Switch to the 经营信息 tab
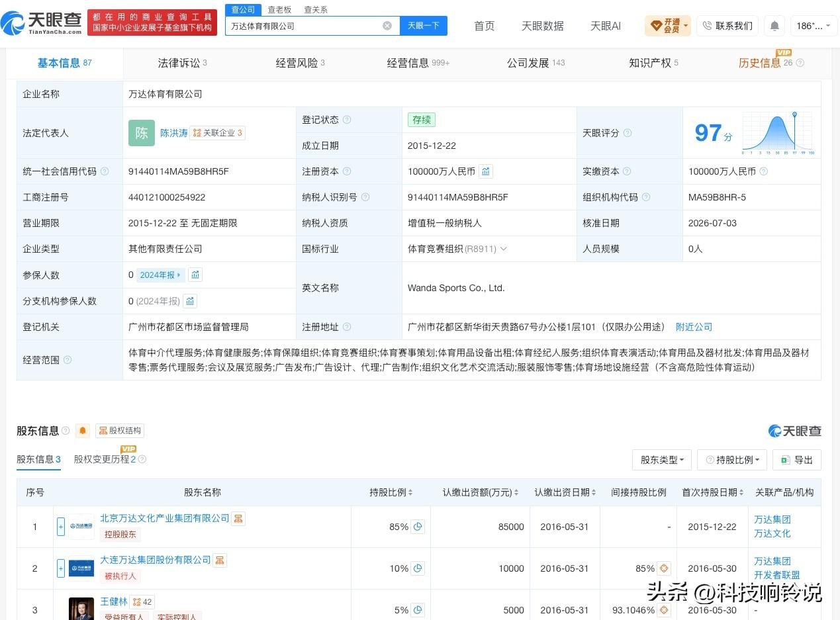This screenshot has height=620, width=840. pyautogui.click(x=418, y=64)
